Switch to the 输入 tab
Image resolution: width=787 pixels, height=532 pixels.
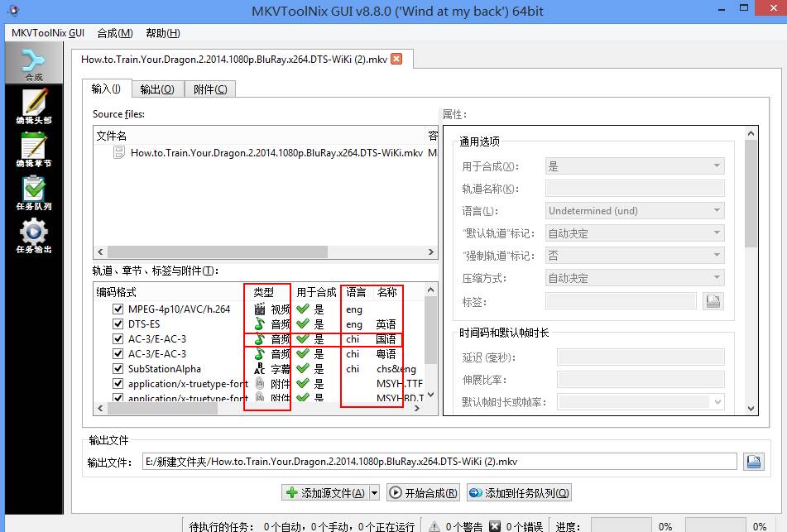click(107, 89)
